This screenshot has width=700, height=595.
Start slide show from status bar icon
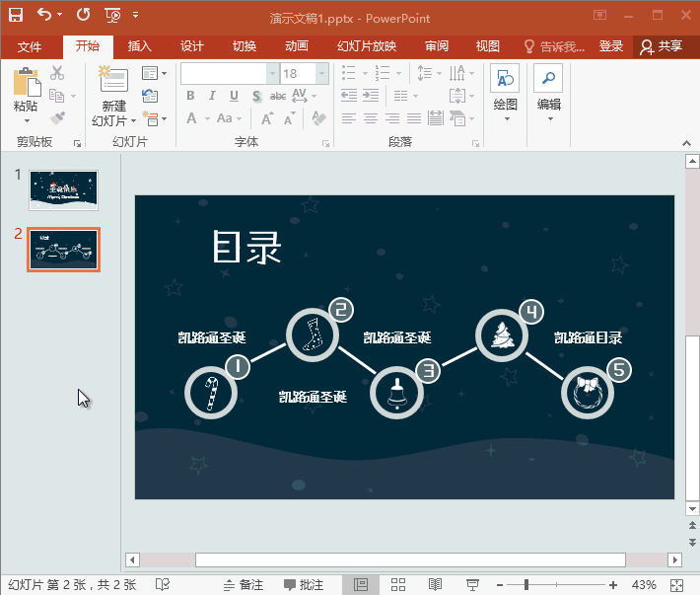click(473, 584)
